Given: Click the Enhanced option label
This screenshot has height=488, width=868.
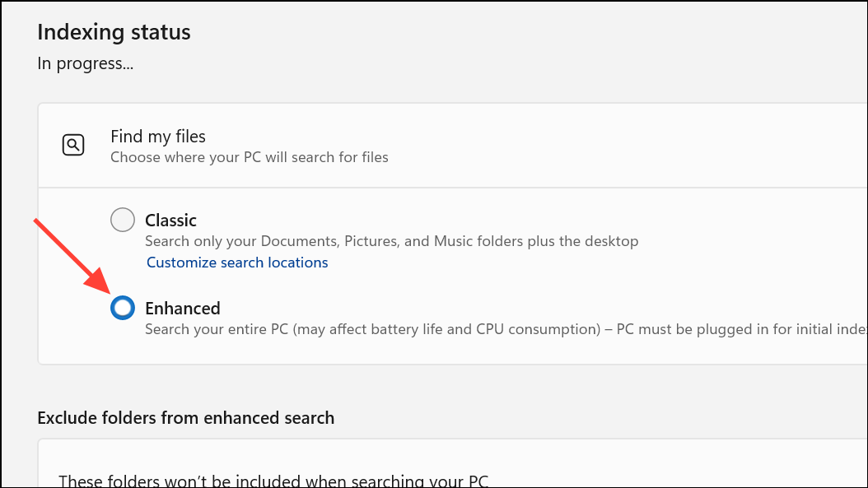Looking at the screenshot, I should 183,308.
